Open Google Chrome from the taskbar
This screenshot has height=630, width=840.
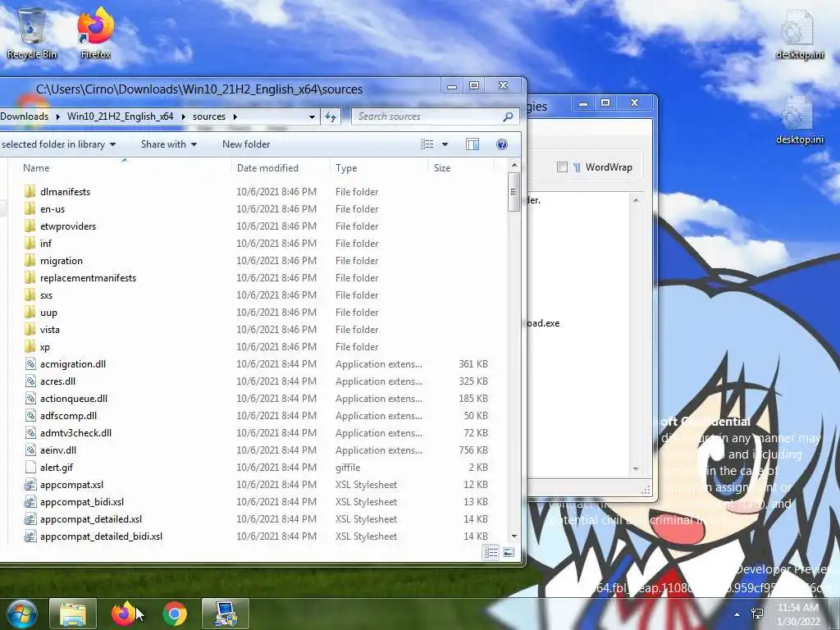coord(175,614)
